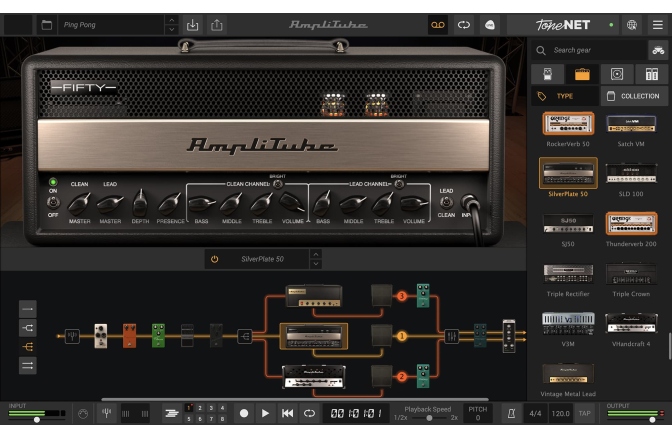
Task: Select the white fuzz pedal in chain
Action: pyautogui.click(x=101, y=336)
